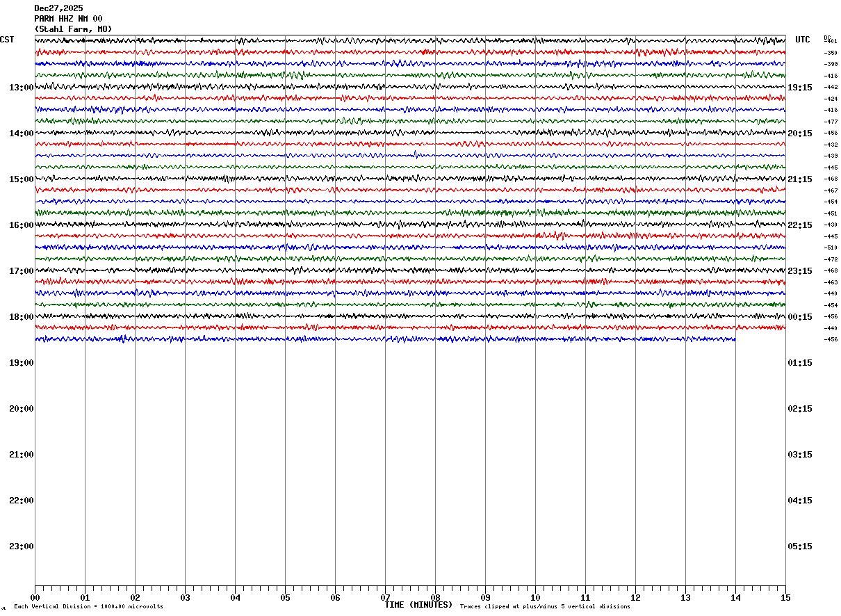Select the station code PARM HHZ NM 00
Viewport: 841px width, 616px height.
click(68, 19)
